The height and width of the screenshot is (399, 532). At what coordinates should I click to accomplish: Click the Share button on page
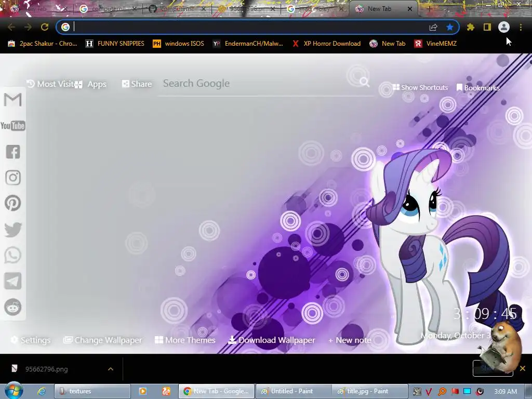137,84
